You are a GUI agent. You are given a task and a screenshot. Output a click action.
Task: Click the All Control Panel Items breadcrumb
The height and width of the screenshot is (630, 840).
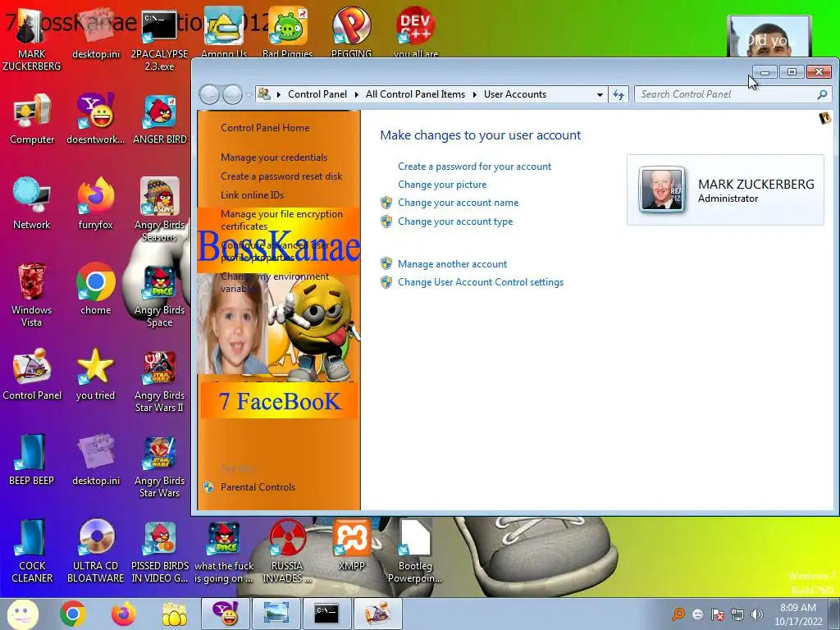click(x=415, y=94)
